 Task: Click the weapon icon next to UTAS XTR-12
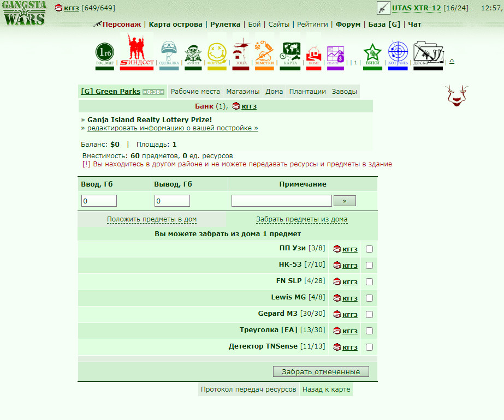[x=383, y=8]
